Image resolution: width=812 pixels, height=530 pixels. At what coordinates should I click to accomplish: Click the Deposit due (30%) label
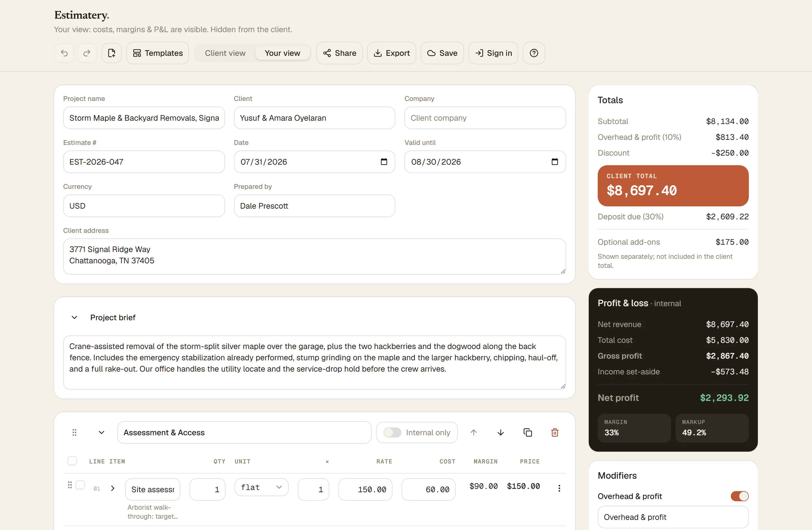coord(630,217)
